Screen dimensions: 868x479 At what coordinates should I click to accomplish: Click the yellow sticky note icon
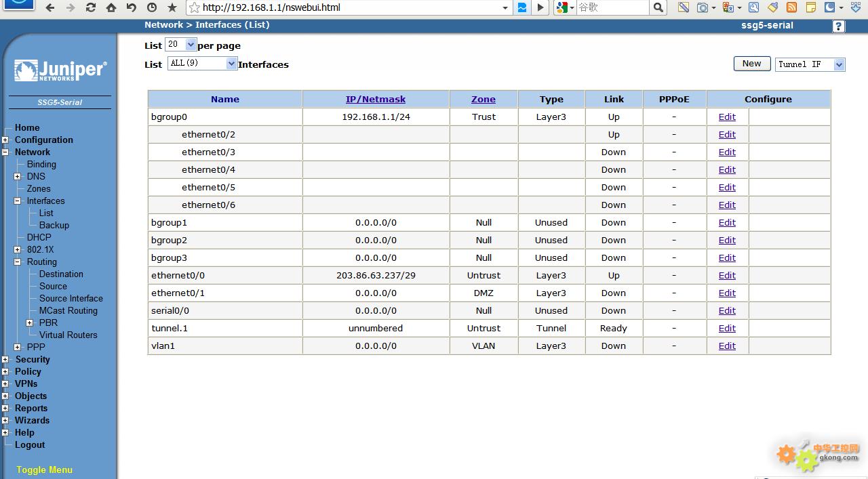810,7
